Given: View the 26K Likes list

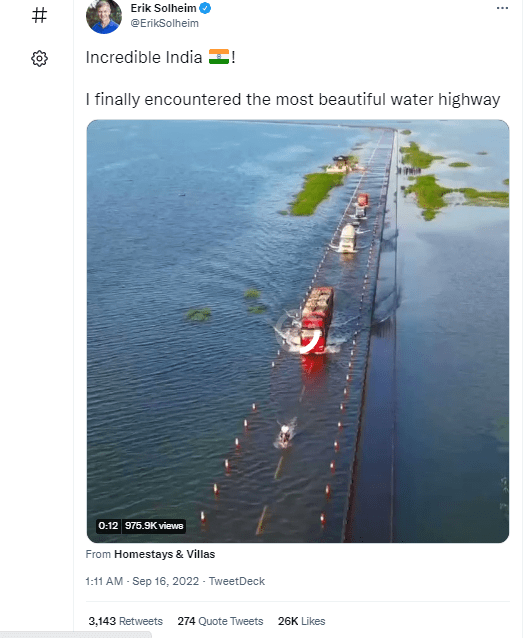Looking at the screenshot, I should tap(301, 621).
